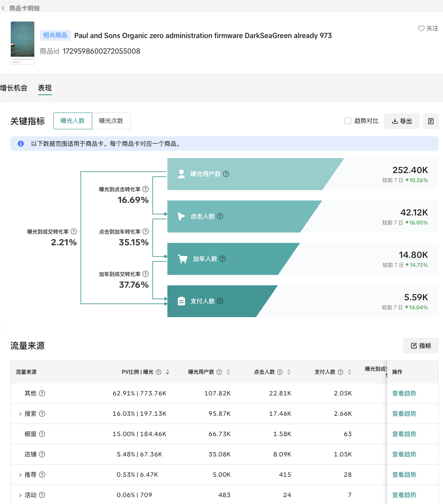Viewport: 443px width, 504px height.
Task: Click help icon beside 曝光用户数 in funnel
Action: (226, 174)
